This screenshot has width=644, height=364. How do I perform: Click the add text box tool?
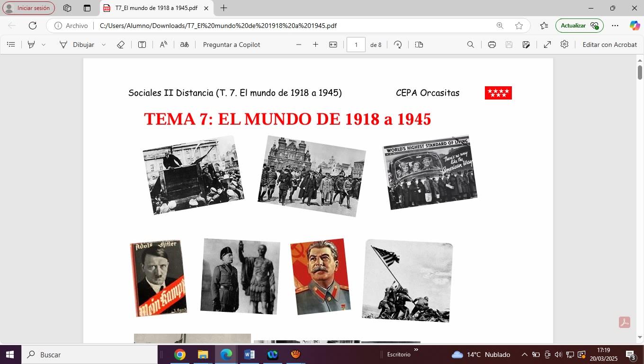142,45
